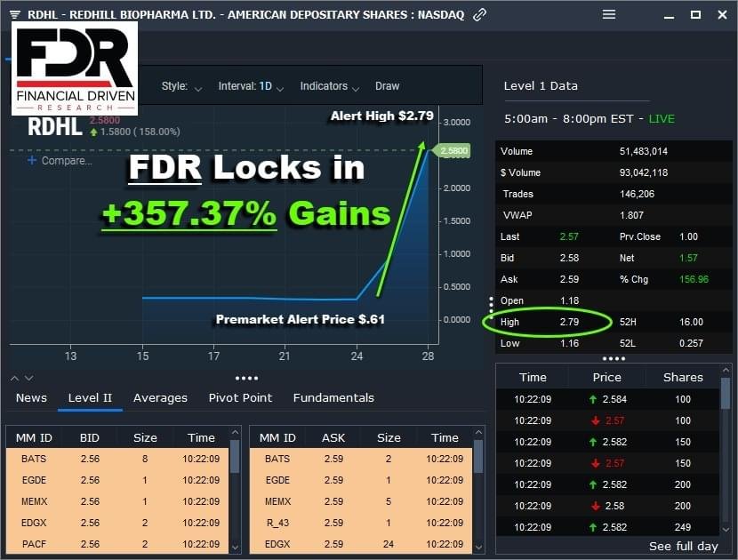Click the 2.584 trade with 100 shares
Viewport: 738px width, 560px height.
pyautogui.click(x=608, y=399)
